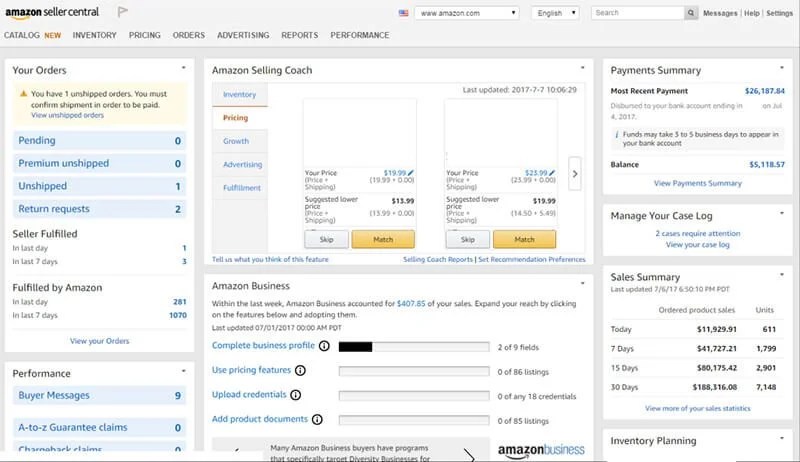Open View unshipped orders link

click(67, 115)
